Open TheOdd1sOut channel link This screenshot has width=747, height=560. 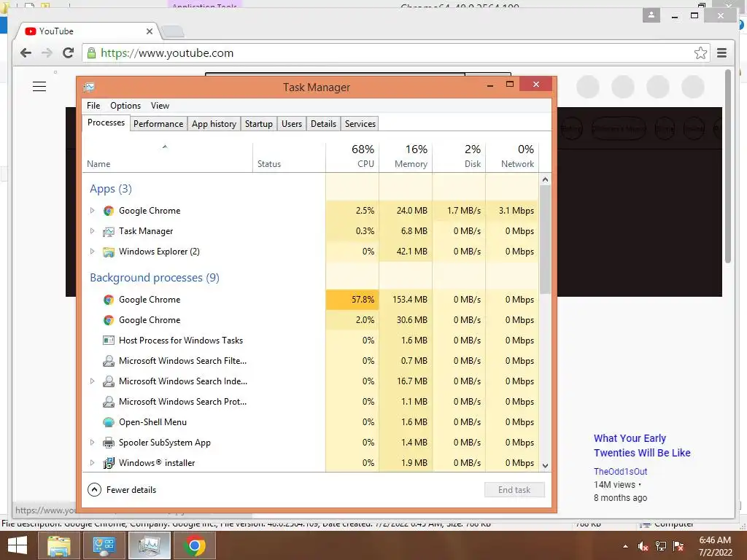[620, 472]
